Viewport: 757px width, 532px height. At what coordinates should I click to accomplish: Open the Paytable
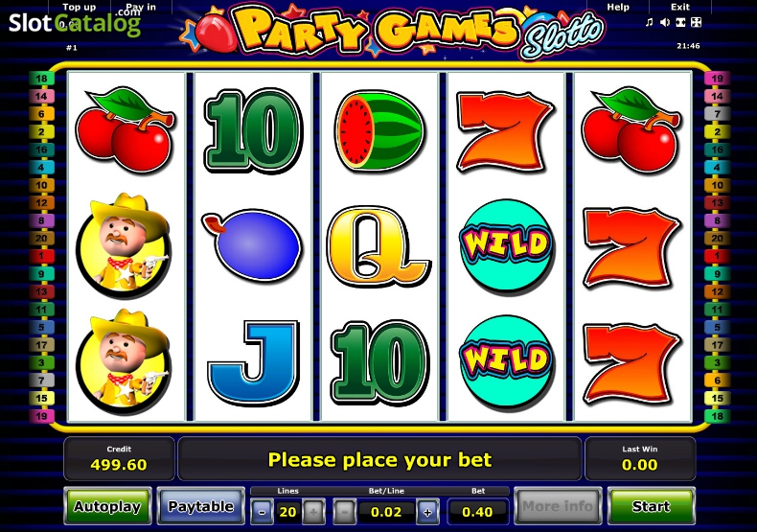point(201,506)
